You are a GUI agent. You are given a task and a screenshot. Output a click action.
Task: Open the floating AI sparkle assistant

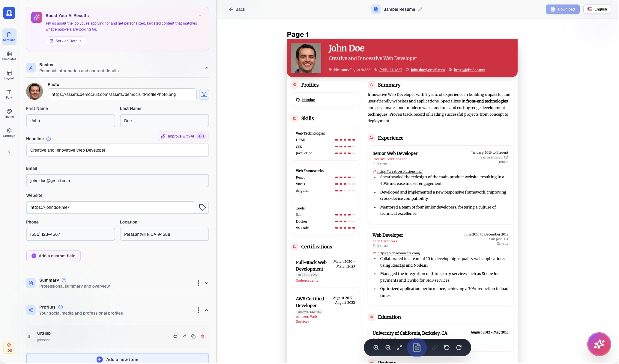599,344
